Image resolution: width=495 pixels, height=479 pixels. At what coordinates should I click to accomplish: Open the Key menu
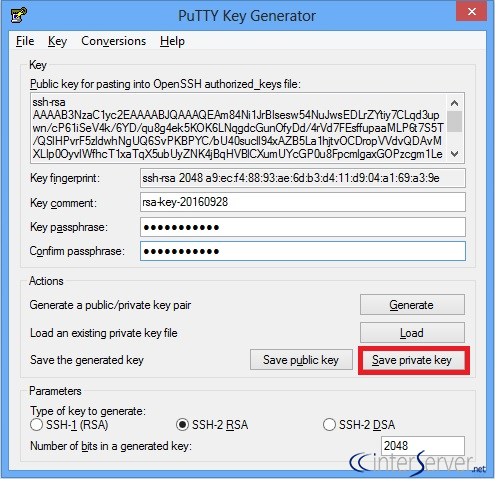click(x=57, y=41)
